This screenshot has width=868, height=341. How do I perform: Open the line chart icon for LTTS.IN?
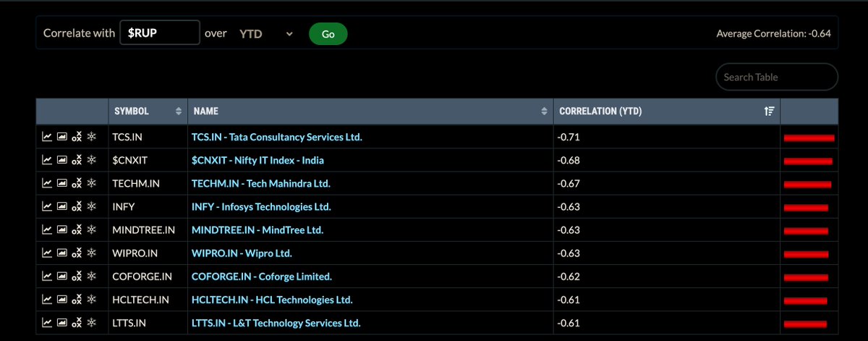pyautogui.click(x=47, y=323)
